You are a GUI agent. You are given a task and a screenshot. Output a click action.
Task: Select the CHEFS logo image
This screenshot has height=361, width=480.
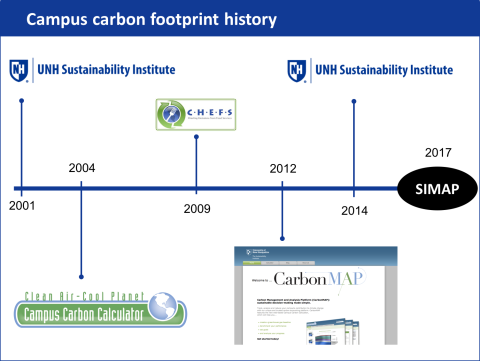tap(196, 114)
